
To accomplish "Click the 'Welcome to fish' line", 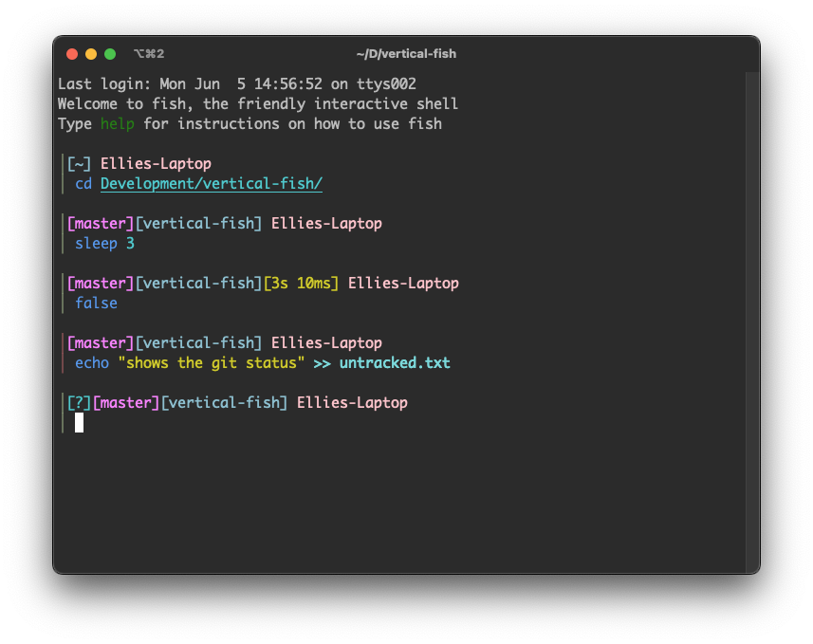I will (258, 103).
